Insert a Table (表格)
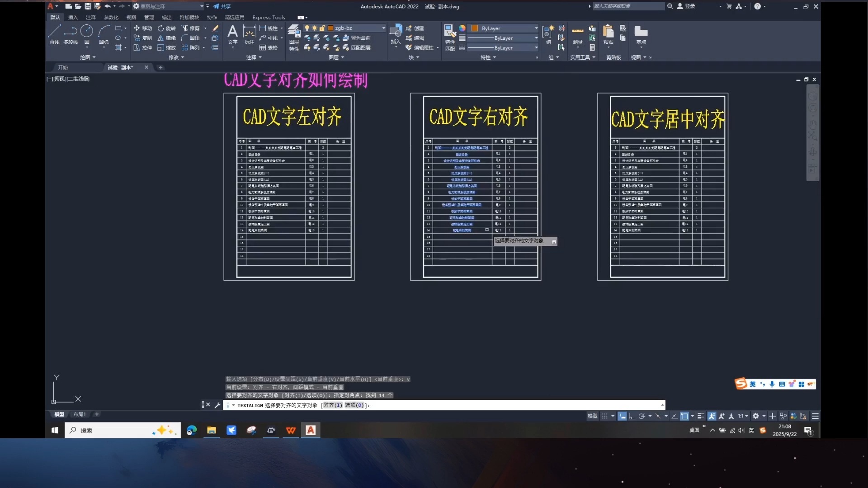This screenshot has height=488, width=868. tap(269, 47)
